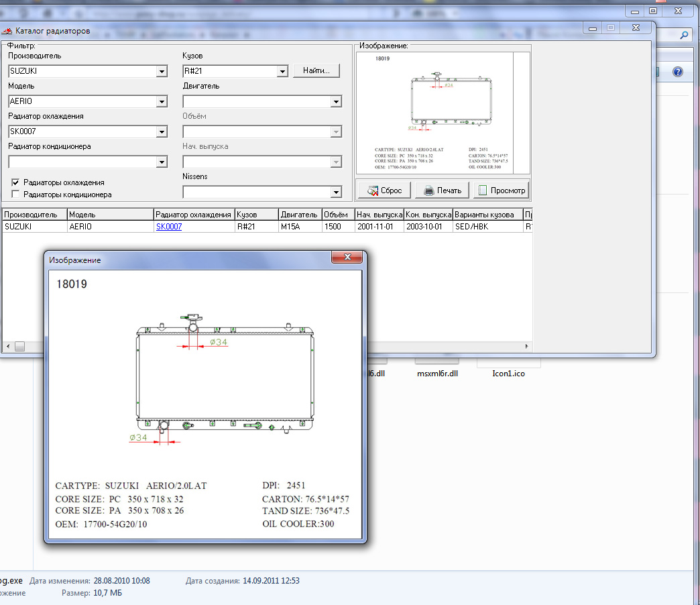Image resolution: width=700 pixels, height=605 pixels.
Task: Click the blue help question mark icon
Action: 677,72
